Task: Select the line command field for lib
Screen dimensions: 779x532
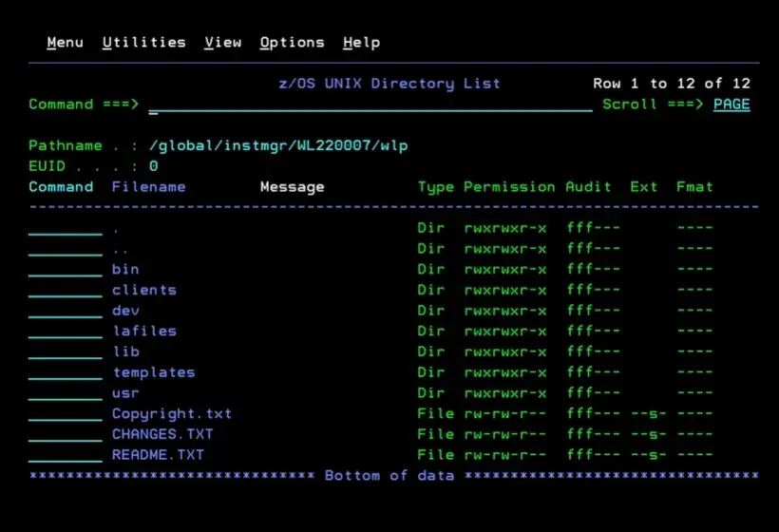Action: coord(66,352)
